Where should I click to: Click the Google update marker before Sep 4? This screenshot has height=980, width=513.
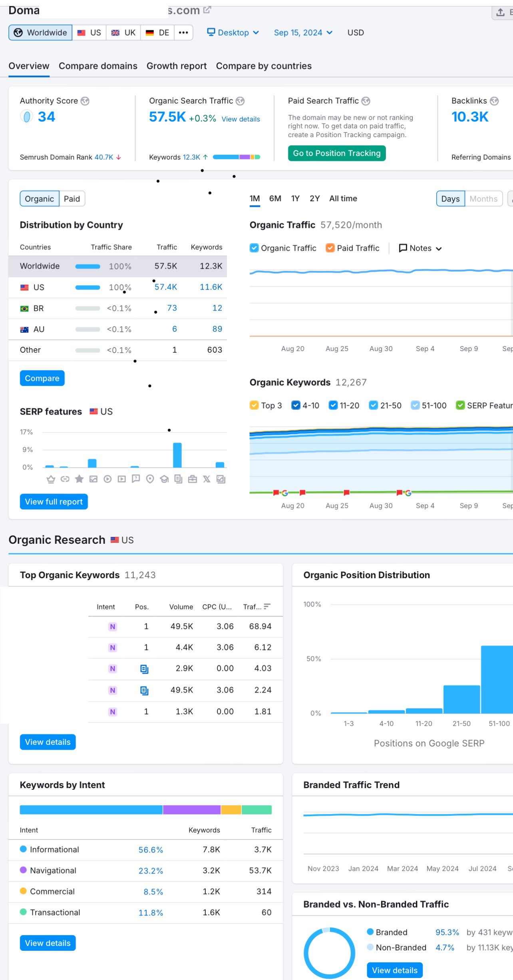pyautogui.click(x=408, y=493)
